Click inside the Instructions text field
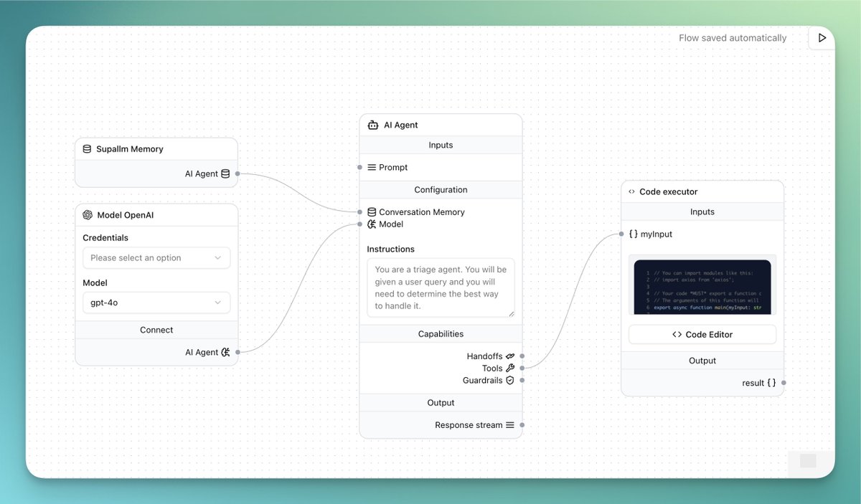The height and width of the screenshot is (504, 861). pyautogui.click(x=440, y=287)
